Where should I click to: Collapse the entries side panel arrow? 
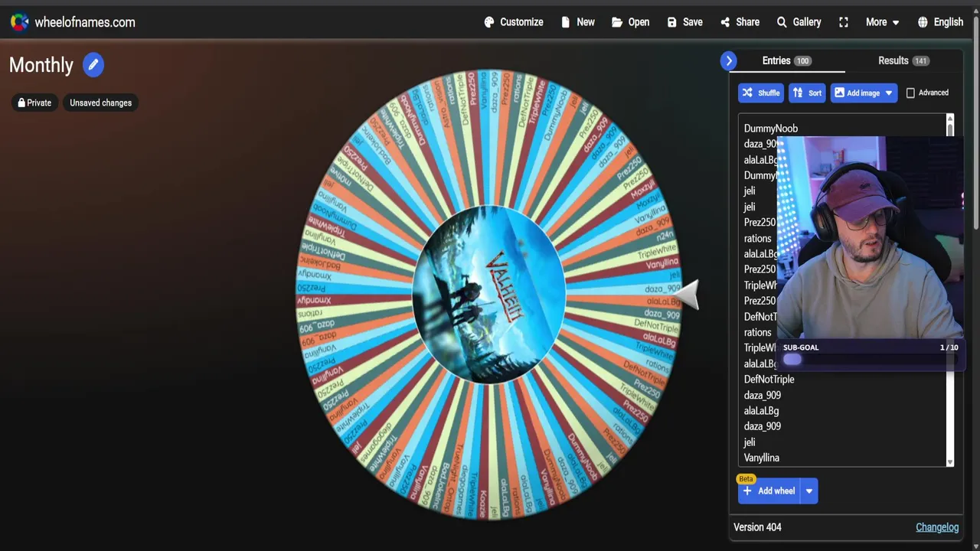pyautogui.click(x=729, y=60)
